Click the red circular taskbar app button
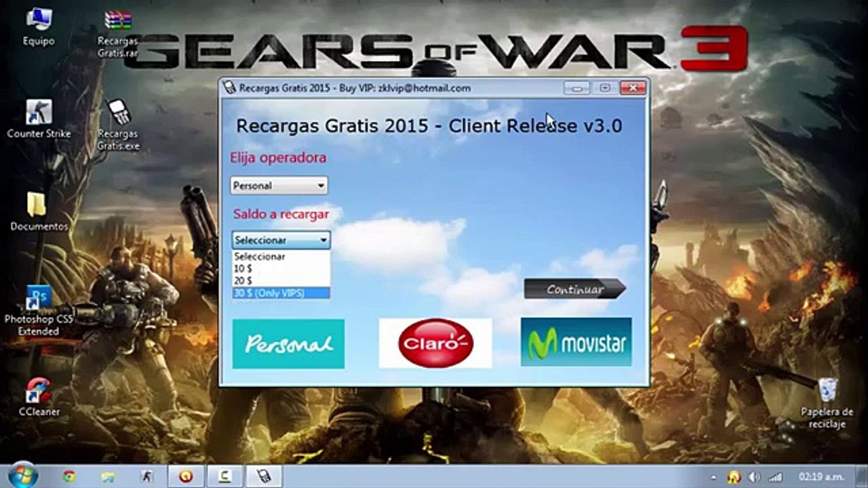 185,476
